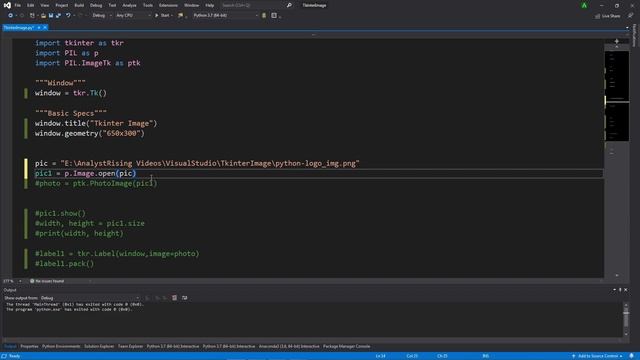
Task: Click the Live Share button
Action: (608, 16)
